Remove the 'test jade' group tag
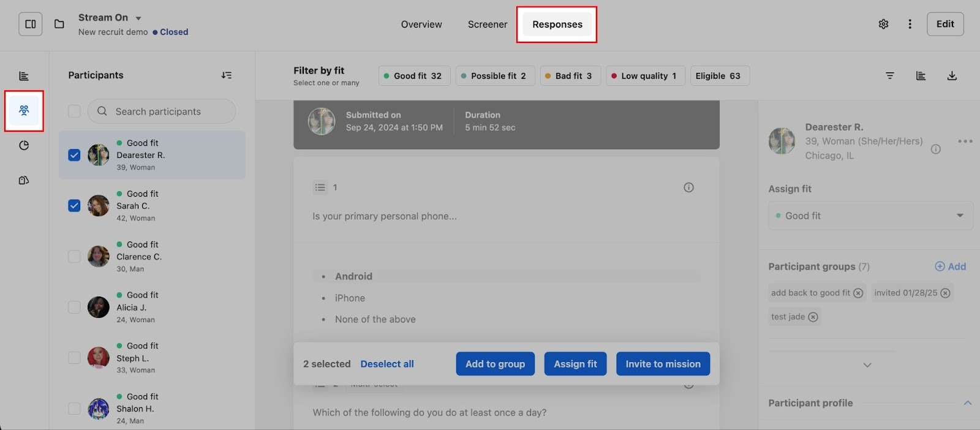This screenshot has height=430, width=980. pyautogui.click(x=813, y=317)
